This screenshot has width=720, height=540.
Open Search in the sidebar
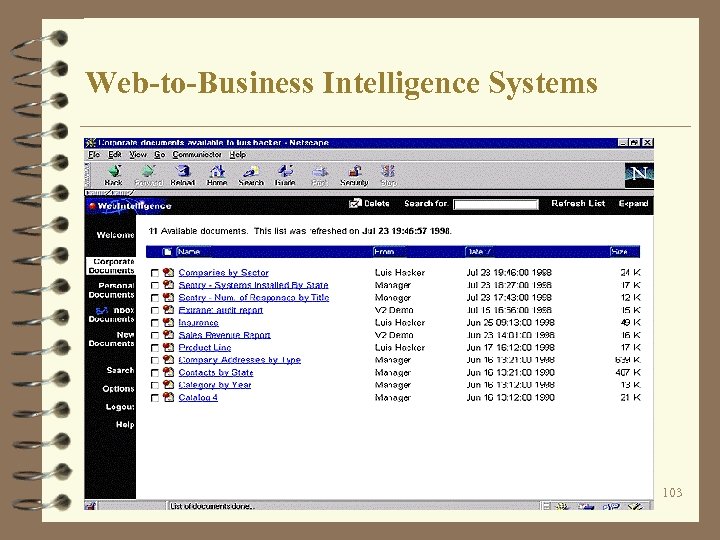click(x=120, y=370)
